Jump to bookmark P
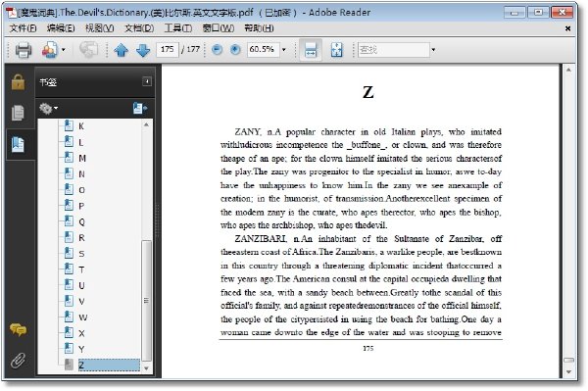 pos(81,206)
